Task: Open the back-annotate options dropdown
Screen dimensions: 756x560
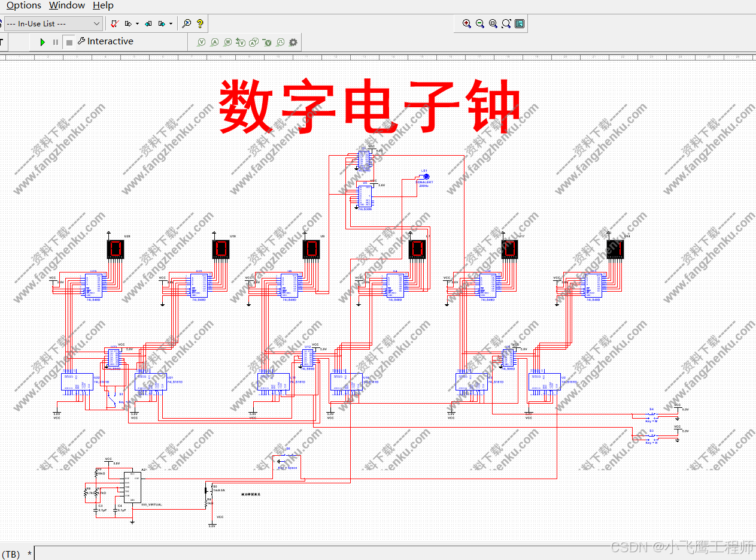Action: 170,23
